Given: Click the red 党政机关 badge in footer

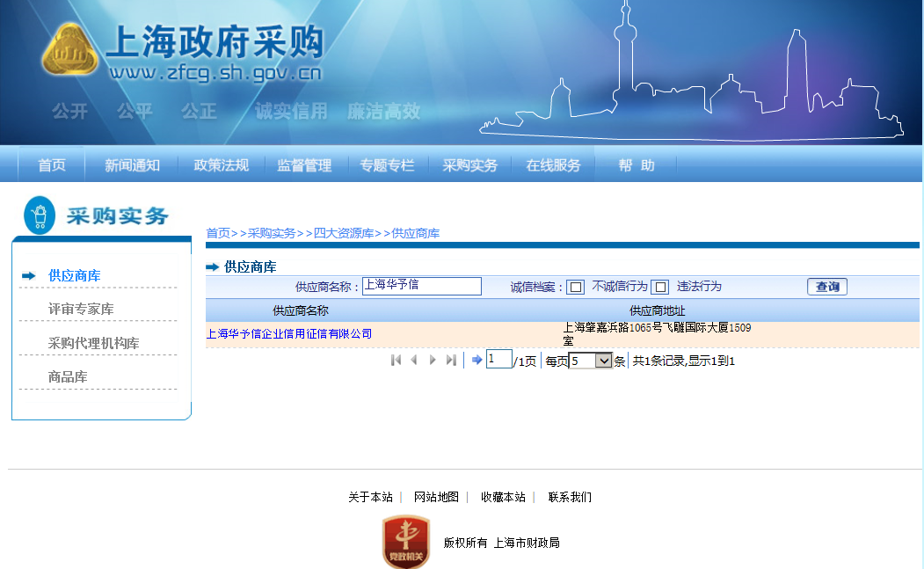Looking at the screenshot, I should pos(405,542).
